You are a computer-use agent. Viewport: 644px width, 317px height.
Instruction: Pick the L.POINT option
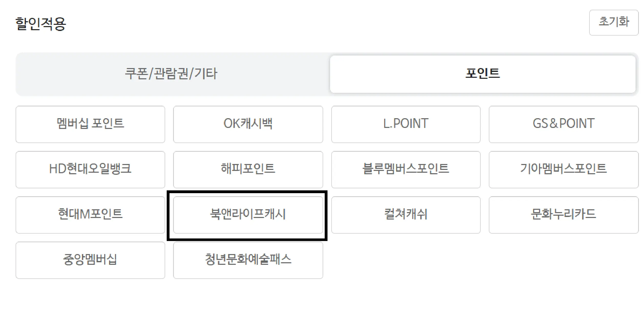pos(406,124)
